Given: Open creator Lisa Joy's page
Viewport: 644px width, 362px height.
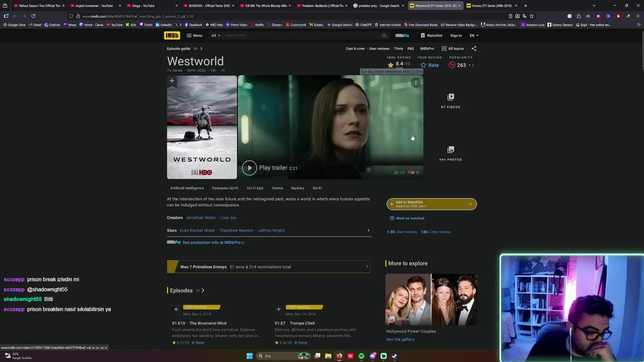Looking at the screenshot, I should coord(228,218).
